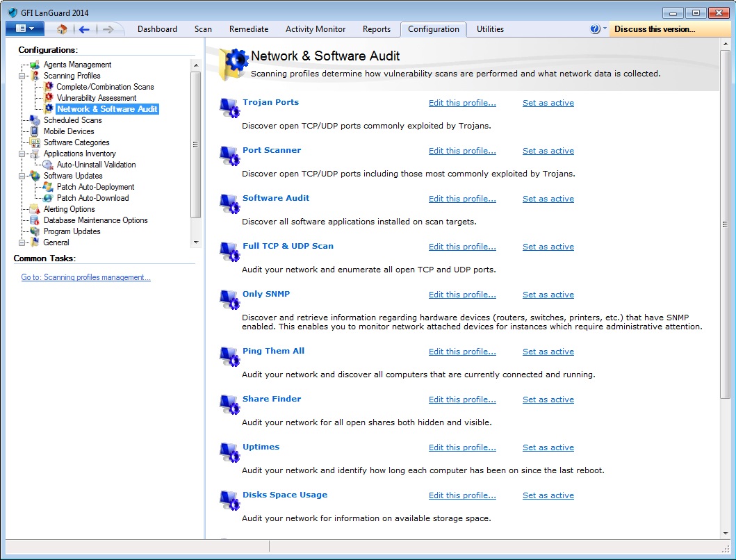This screenshot has height=560, width=736.
Task: Click the Discuss this version link
Action: (x=655, y=29)
